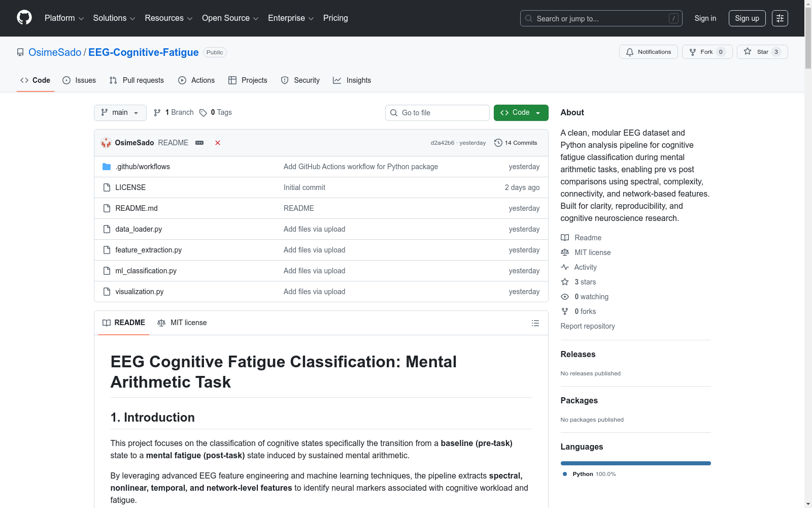Open the Enterprise dropdown
Viewport: 812px width, 508px height.
point(291,18)
